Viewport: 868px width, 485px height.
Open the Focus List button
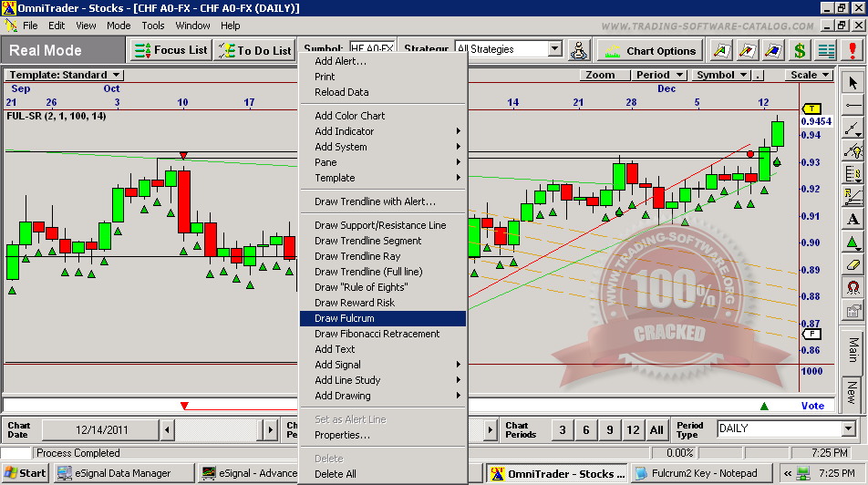171,50
